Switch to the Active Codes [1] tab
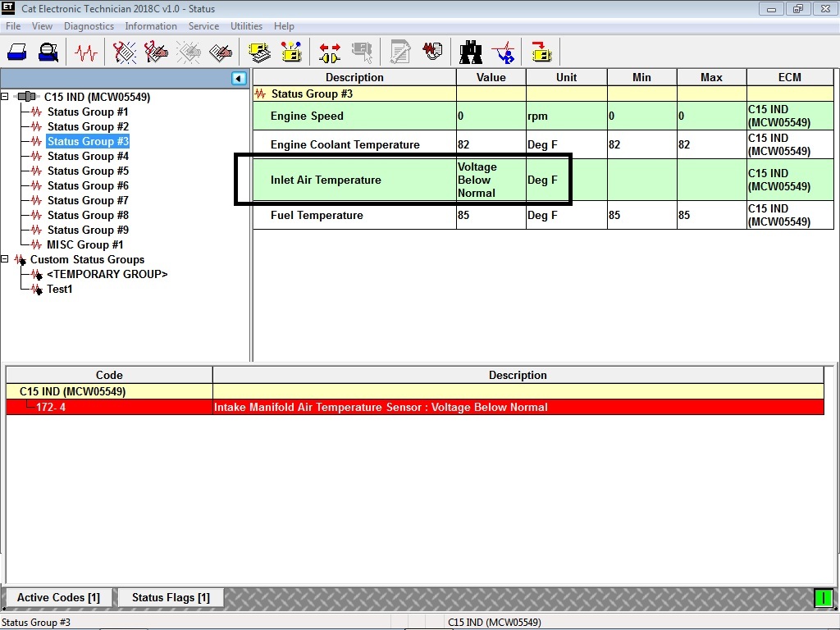Image resolution: width=840 pixels, height=630 pixels. (58, 597)
